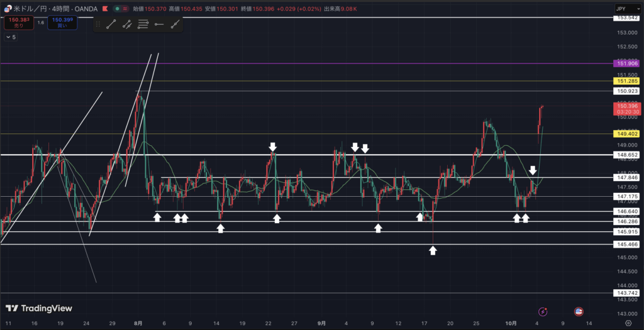Open the TradingView logo link
This screenshot has height=330, width=644.
38,308
